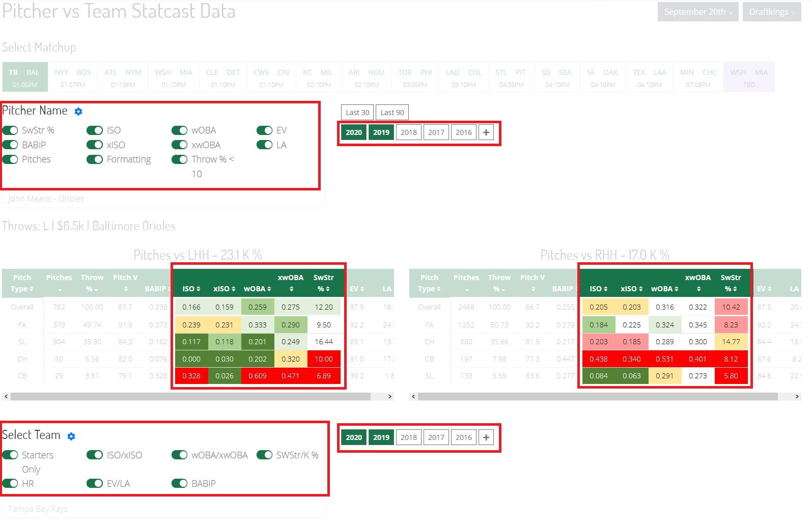Select the LAD COL matchup tab
Viewport: 812px width, 523px height.
point(463,77)
